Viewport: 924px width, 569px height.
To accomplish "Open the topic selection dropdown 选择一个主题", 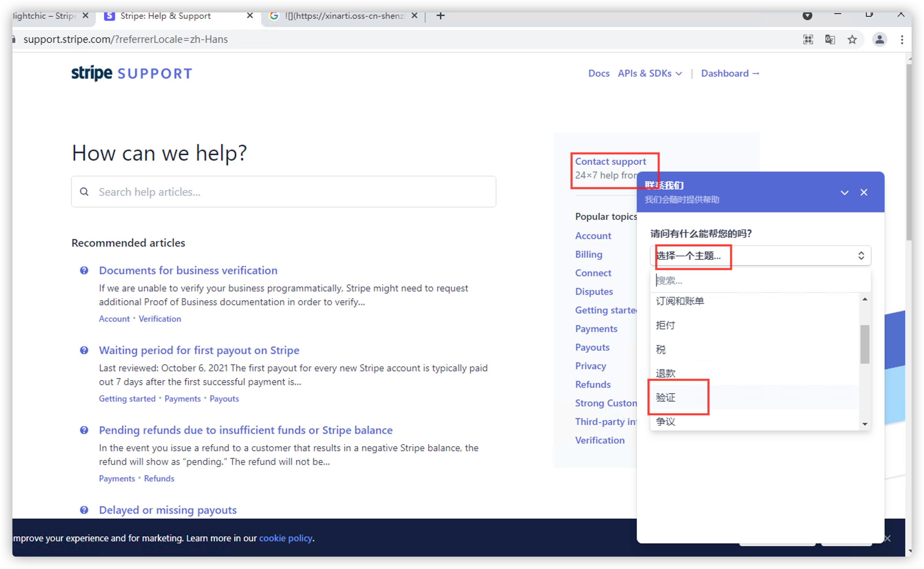I will click(x=760, y=256).
